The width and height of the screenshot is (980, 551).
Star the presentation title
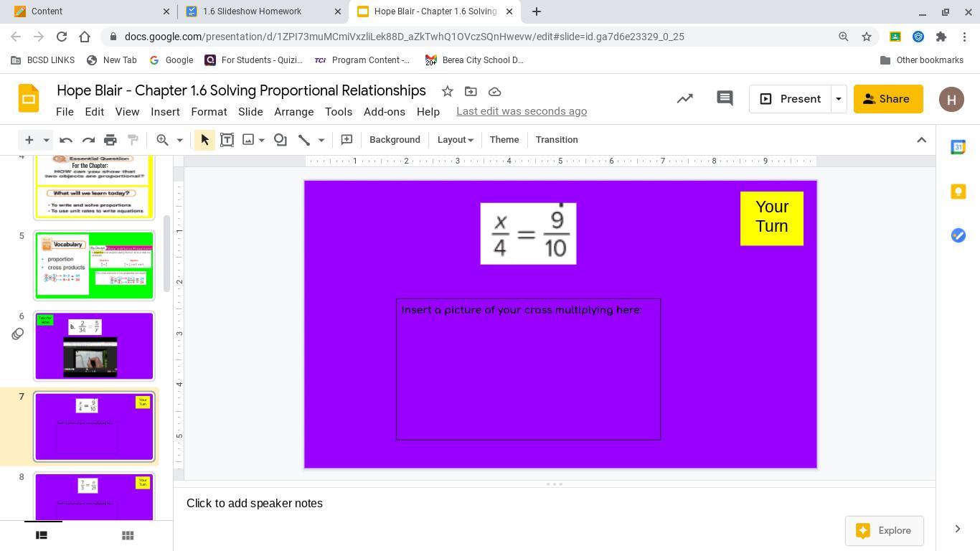[447, 91]
